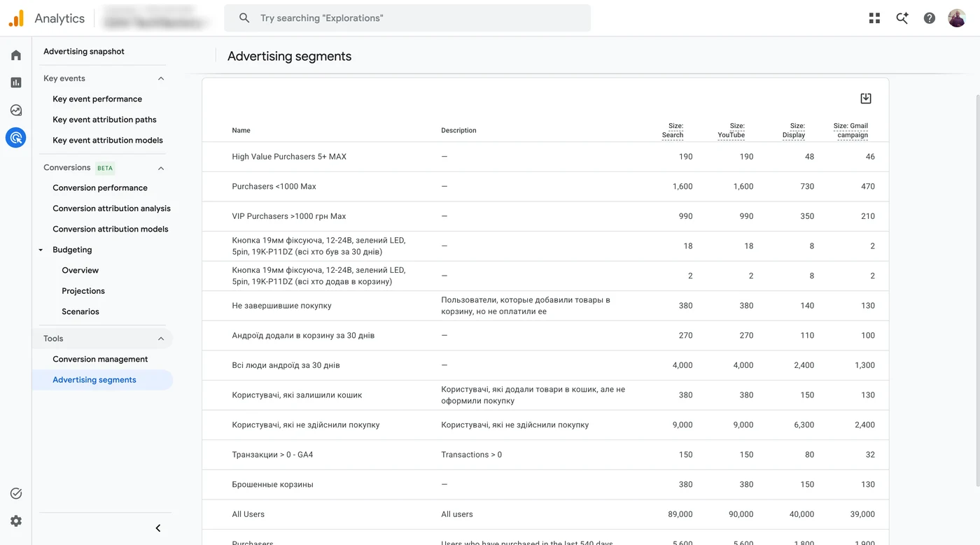The height and width of the screenshot is (545, 980).
Task: Go to Conversion attribution models
Action: [111, 229]
